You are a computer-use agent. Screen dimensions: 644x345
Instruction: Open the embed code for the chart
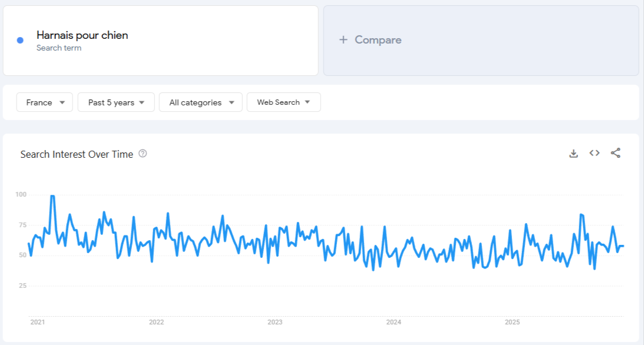(x=594, y=152)
